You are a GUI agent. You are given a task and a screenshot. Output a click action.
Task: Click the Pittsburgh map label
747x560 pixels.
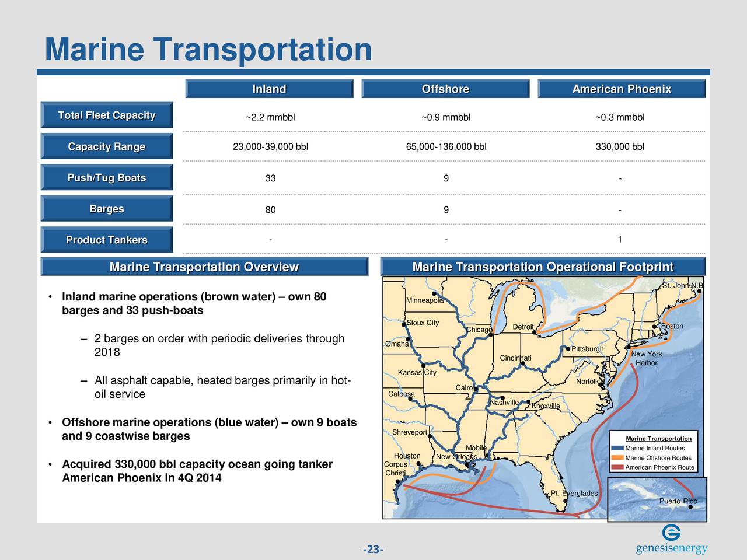click(588, 349)
